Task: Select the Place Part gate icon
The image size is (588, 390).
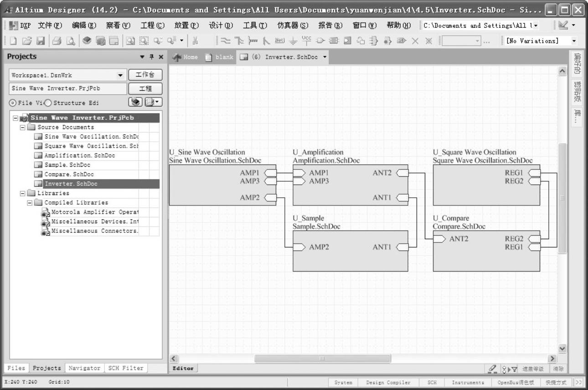Action: pyautogui.click(x=320, y=41)
